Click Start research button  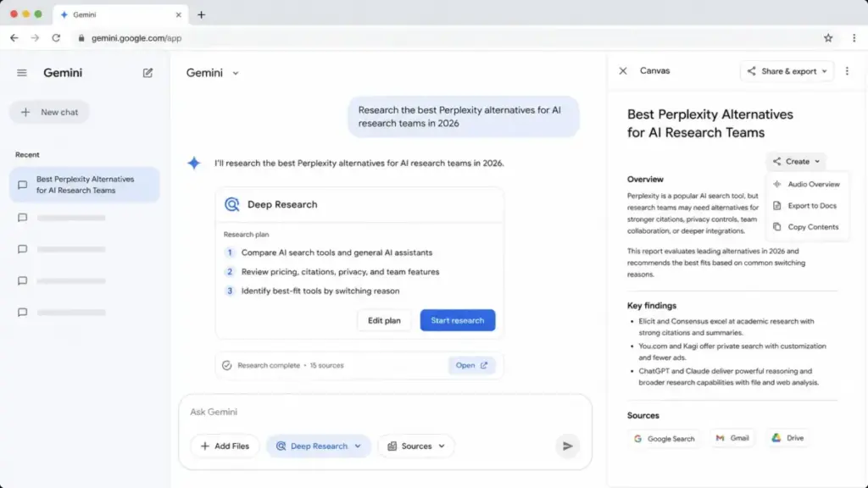click(458, 320)
